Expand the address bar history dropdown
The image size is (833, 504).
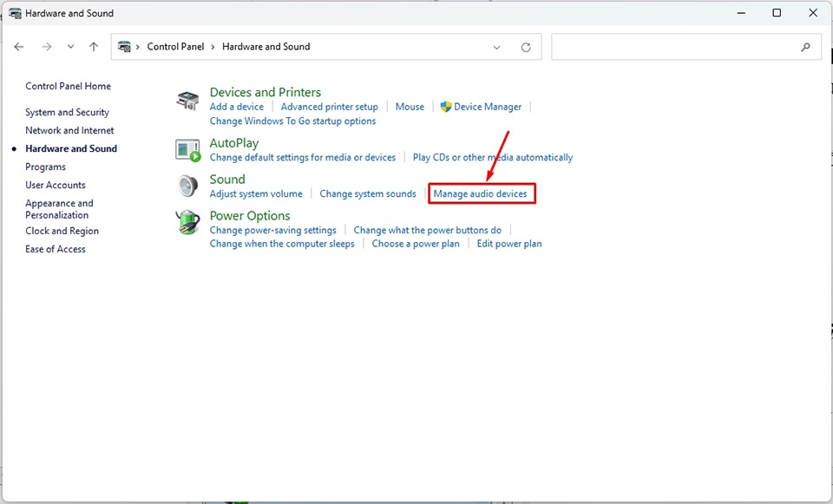(496, 46)
